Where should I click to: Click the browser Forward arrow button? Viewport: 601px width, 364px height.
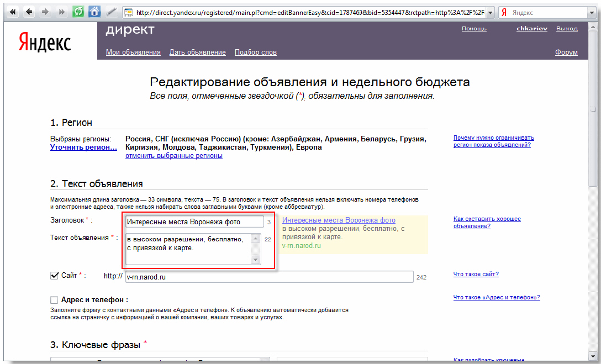[45, 12]
